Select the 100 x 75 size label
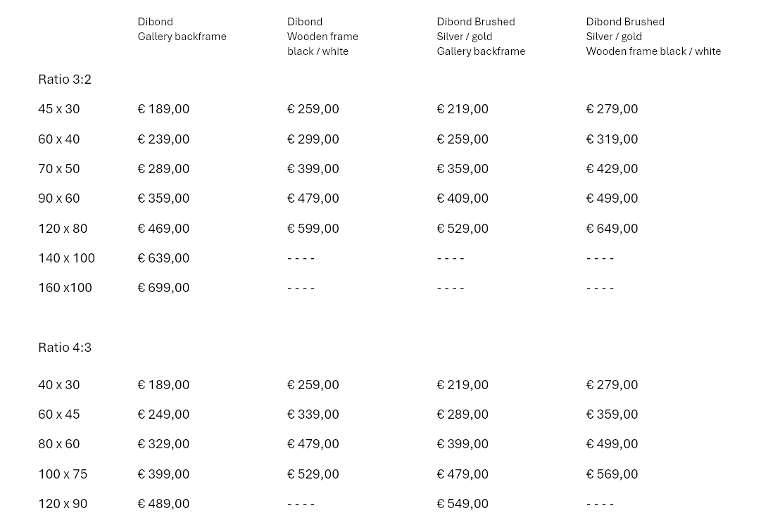The height and width of the screenshot is (532, 761). (x=63, y=474)
